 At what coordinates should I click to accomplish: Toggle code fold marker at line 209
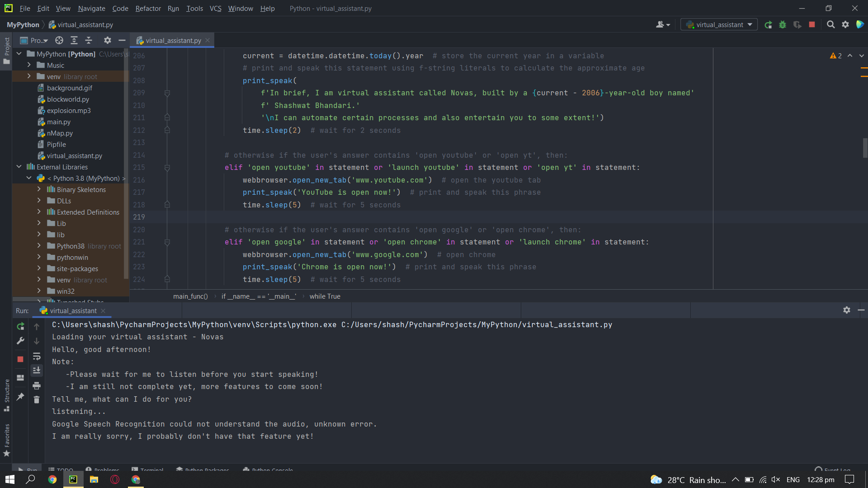167,93
